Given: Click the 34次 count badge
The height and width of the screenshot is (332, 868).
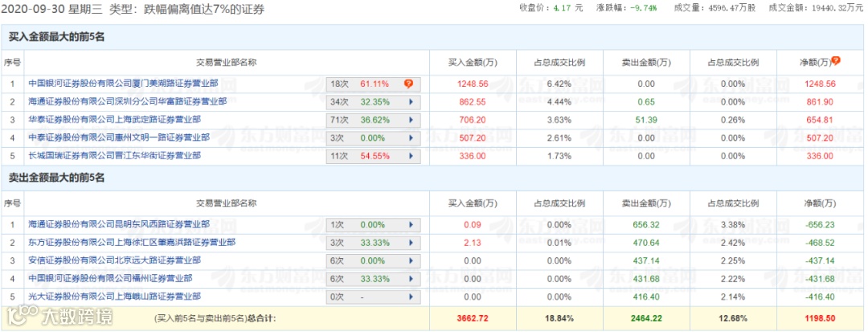Looking at the screenshot, I should pyautogui.click(x=339, y=102).
